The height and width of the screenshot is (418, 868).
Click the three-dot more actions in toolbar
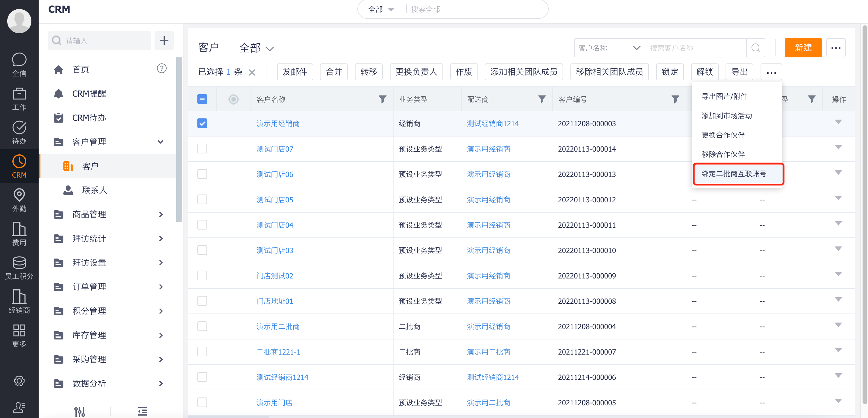click(771, 72)
